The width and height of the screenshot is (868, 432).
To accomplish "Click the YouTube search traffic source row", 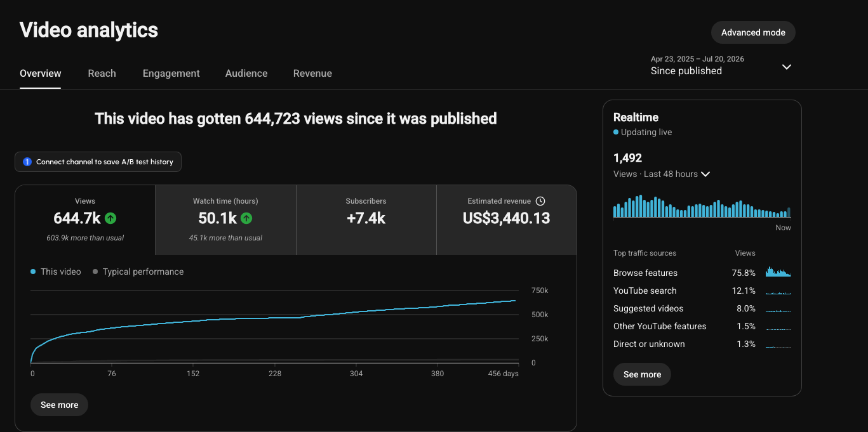I will pos(702,291).
